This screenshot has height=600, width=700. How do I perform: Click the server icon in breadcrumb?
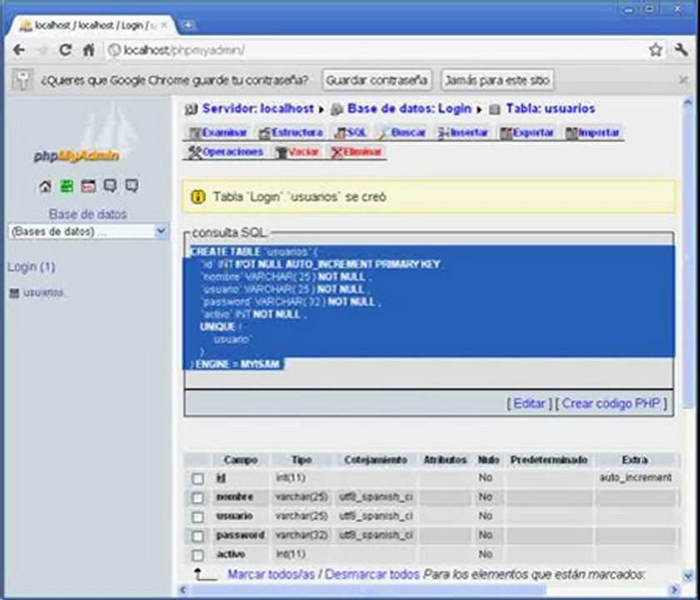click(x=191, y=109)
